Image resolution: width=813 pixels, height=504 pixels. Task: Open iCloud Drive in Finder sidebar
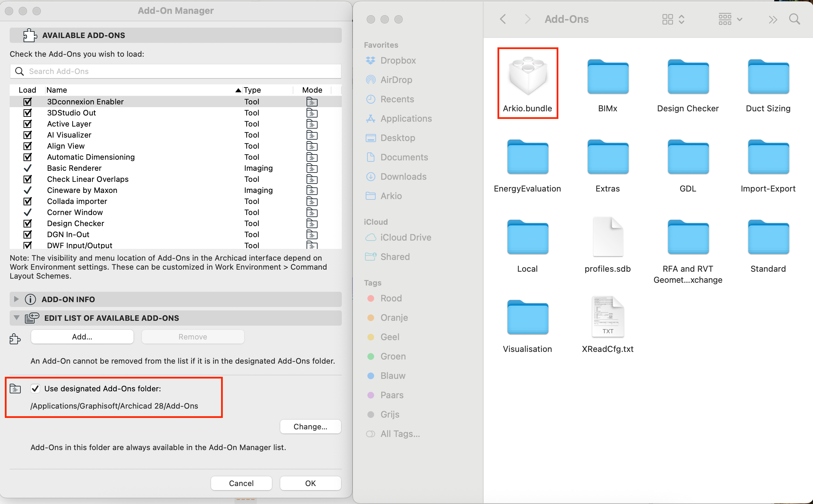coord(406,237)
